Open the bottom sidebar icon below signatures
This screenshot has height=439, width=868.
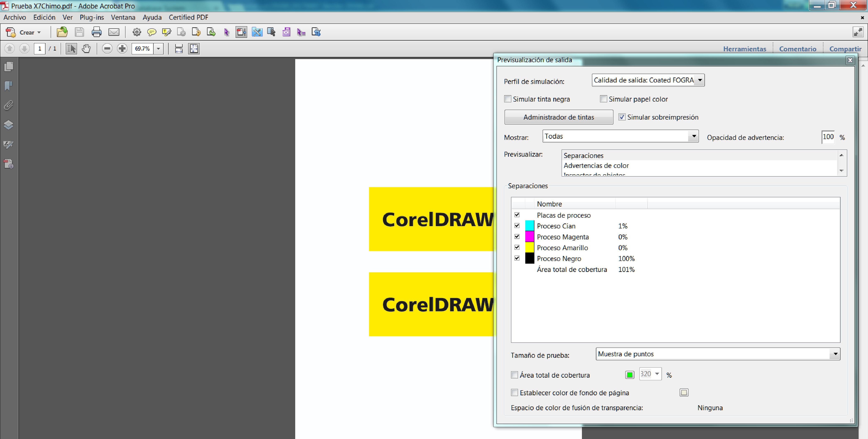point(9,164)
